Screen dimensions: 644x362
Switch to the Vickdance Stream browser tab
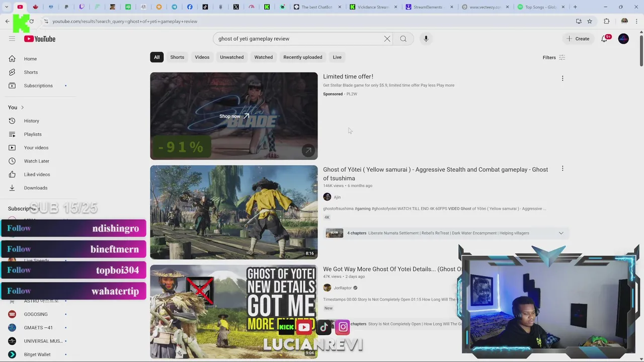(373, 7)
